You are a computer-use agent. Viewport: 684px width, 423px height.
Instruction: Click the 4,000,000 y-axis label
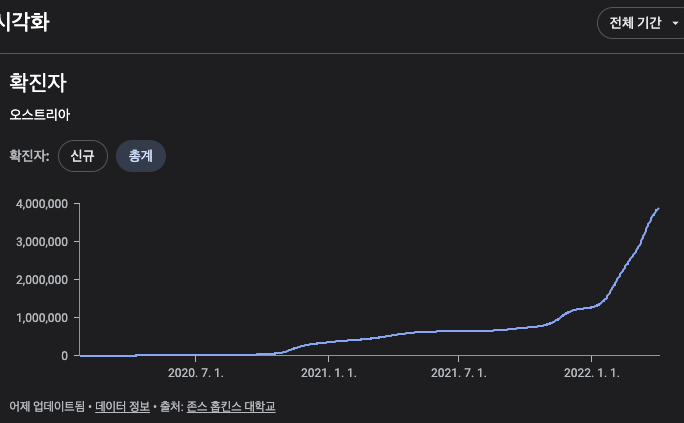click(42, 204)
